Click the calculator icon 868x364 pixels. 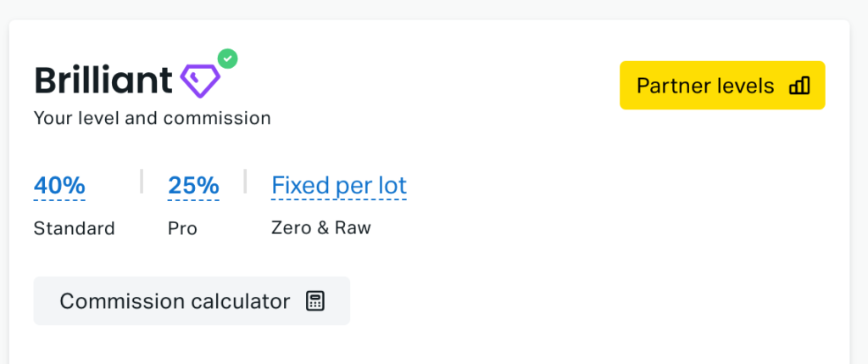315,301
